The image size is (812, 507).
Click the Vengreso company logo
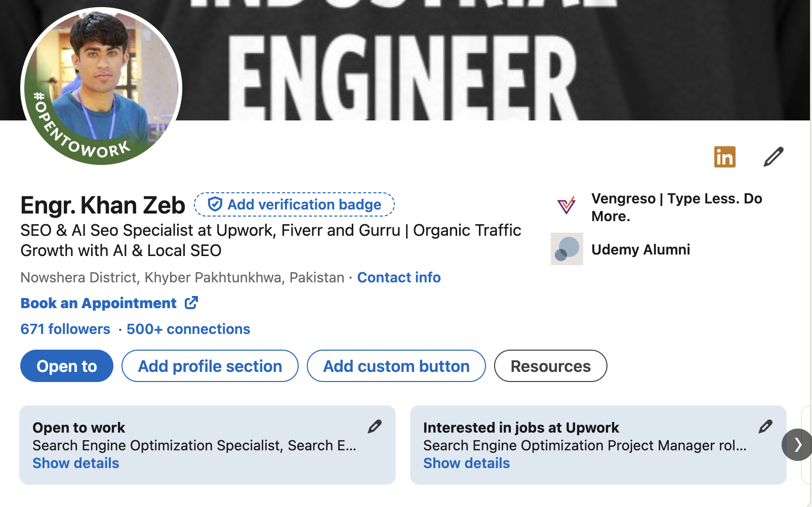point(566,205)
